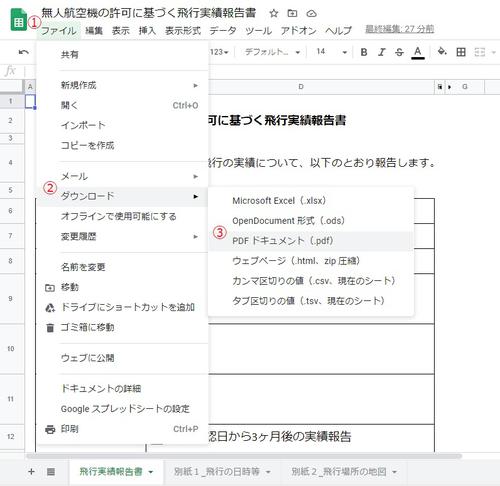
Task: Open the 最終編集 history link
Action: [400, 29]
